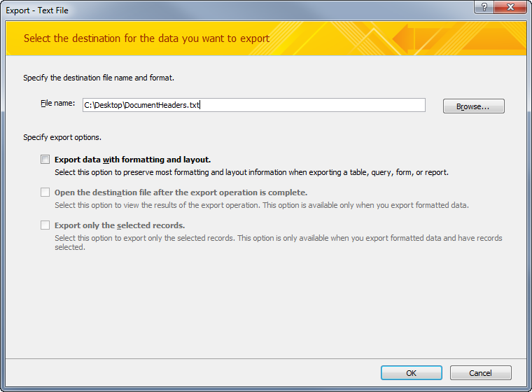Click the "Export data with formatting and layout" label

(x=132, y=160)
